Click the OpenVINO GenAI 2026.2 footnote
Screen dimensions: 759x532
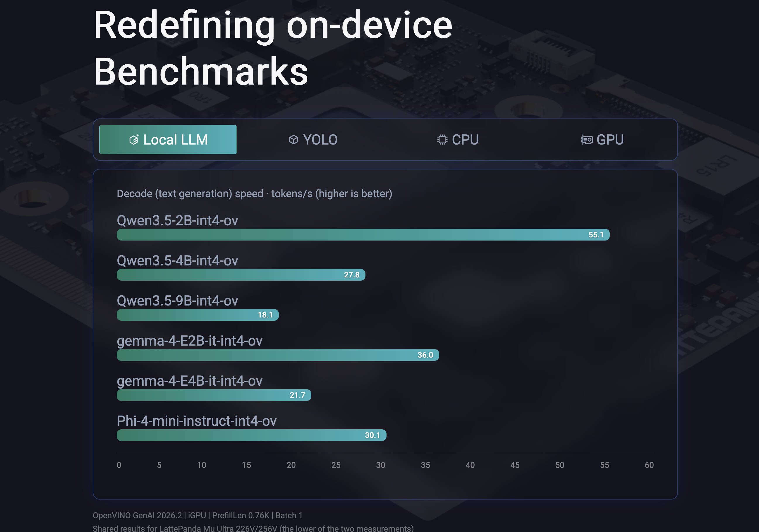pyautogui.click(x=197, y=515)
